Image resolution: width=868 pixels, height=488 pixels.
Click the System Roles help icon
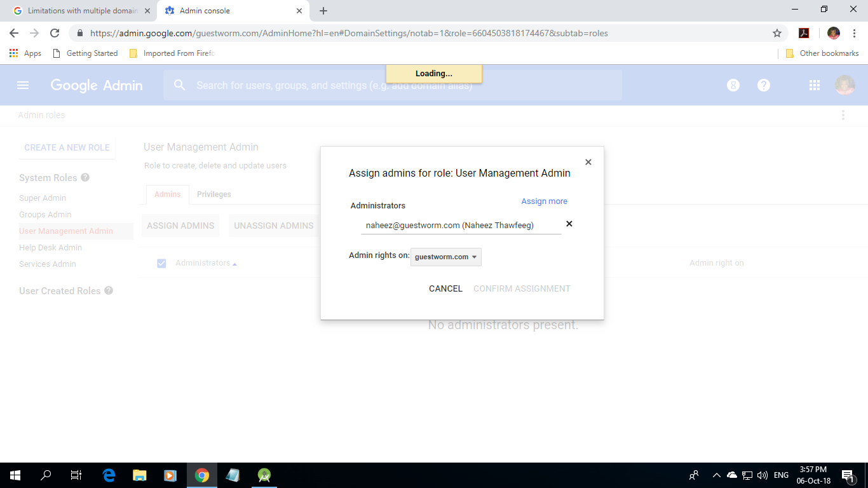tap(85, 177)
